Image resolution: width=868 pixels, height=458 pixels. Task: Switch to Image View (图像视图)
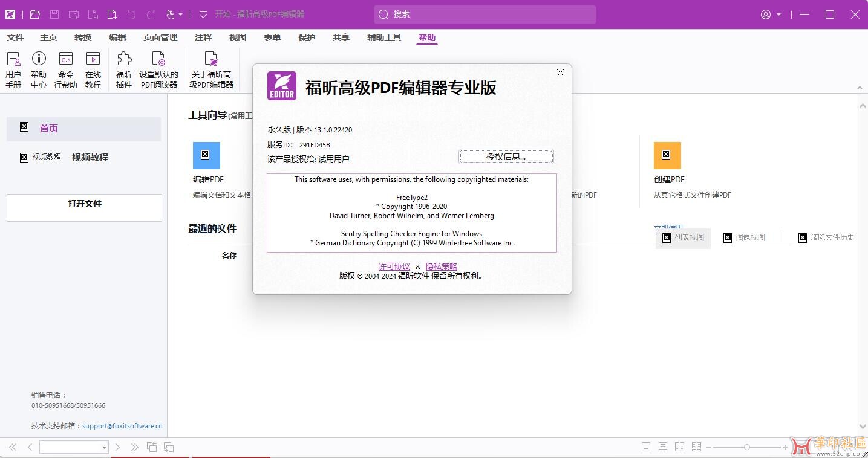click(x=745, y=237)
